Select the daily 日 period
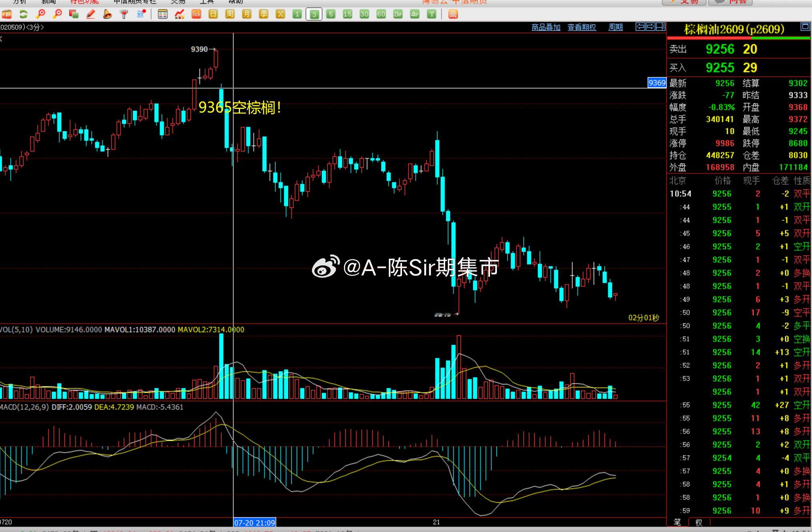The image size is (812, 532). click(213, 14)
